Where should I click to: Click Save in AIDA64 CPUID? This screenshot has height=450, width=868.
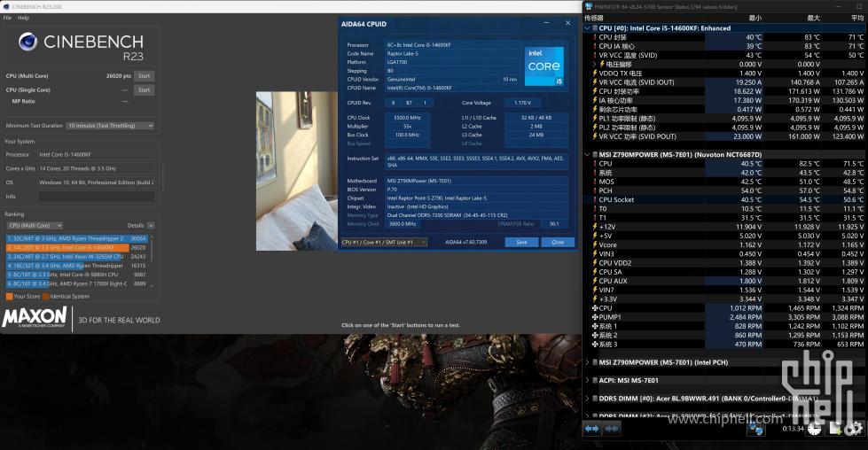click(x=521, y=242)
